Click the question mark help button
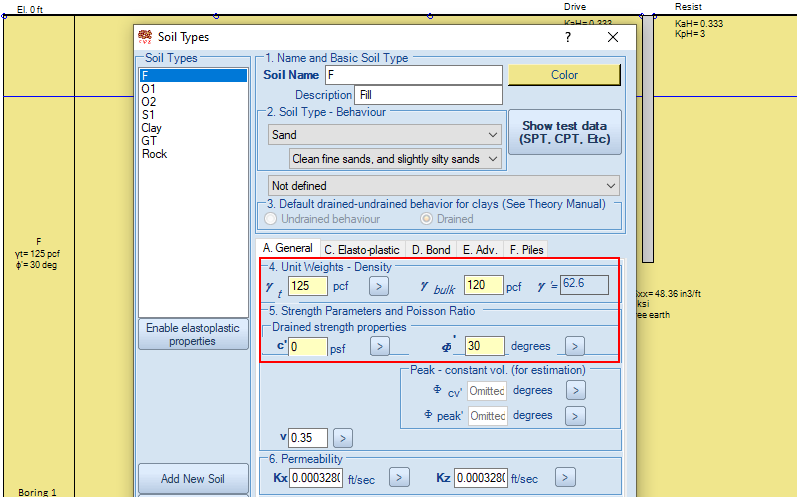Viewport: 800px width, 497px height. [x=568, y=37]
